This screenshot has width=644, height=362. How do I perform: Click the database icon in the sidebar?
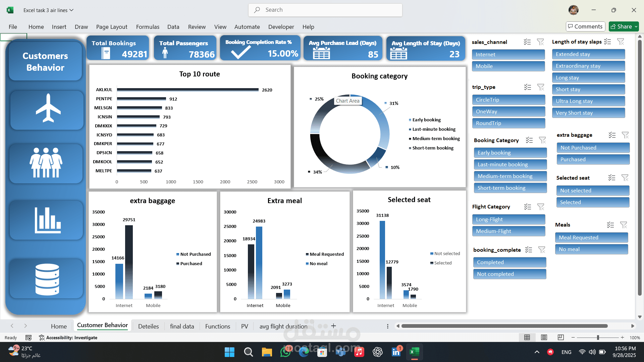(47, 279)
